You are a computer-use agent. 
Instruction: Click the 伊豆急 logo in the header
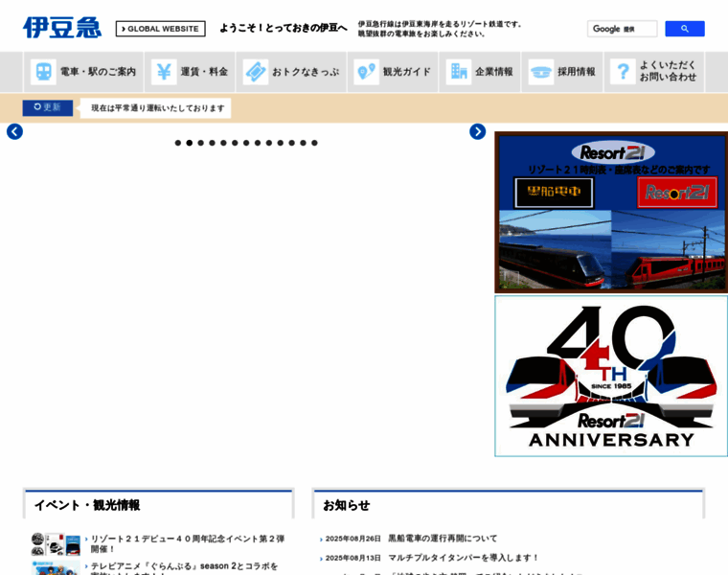point(62,28)
